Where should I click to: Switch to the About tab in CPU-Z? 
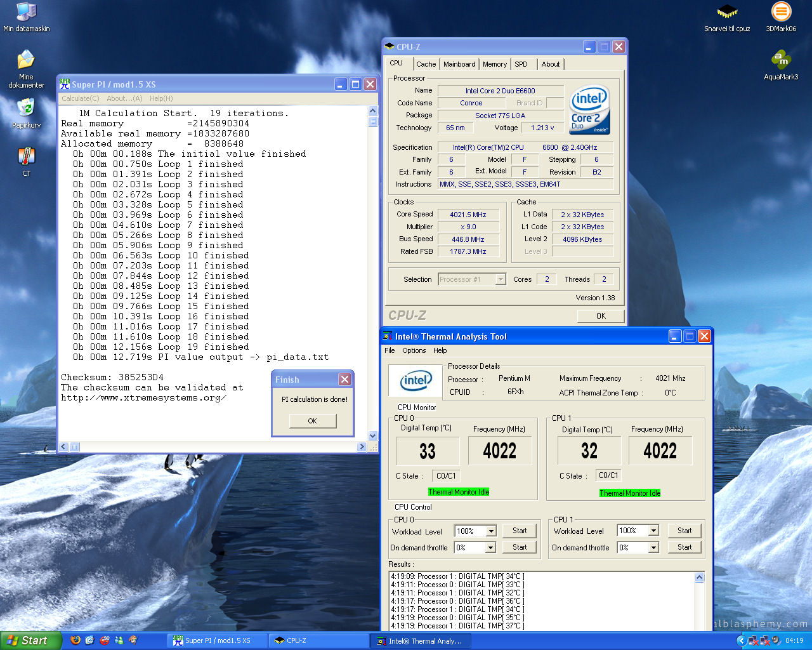point(551,64)
